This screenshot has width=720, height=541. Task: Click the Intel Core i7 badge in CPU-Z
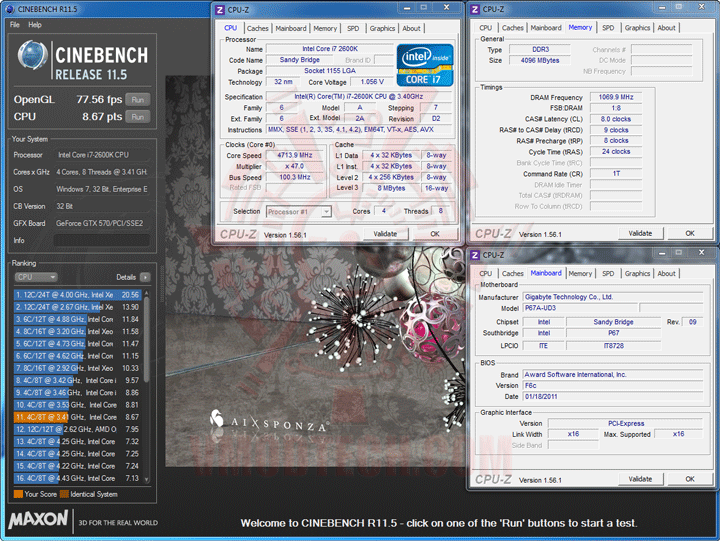pos(425,65)
